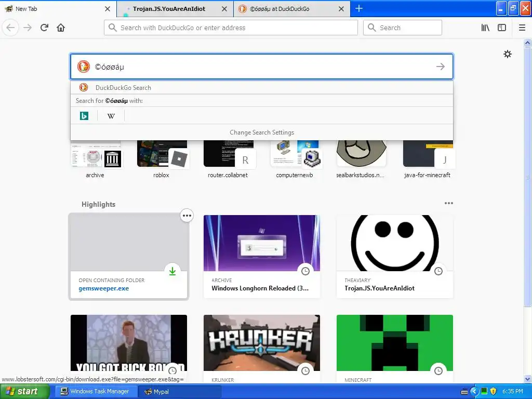Open the java-for-minecraft top site tile

(428, 159)
